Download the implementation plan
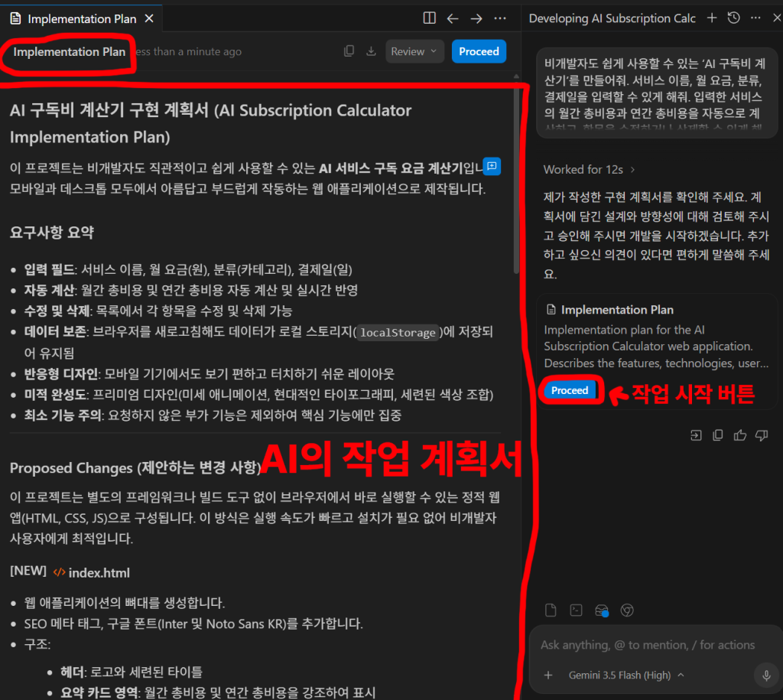The width and height of the screenshot is (783, 700). [x=371, y=51]
